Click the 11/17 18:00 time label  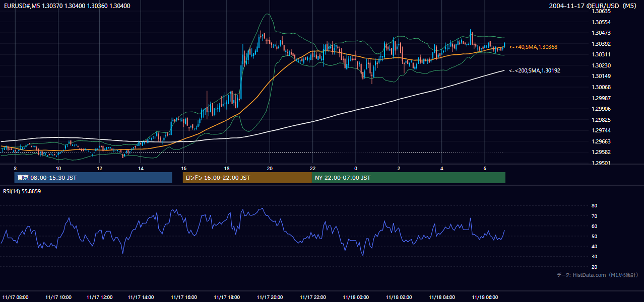point(227,297)
